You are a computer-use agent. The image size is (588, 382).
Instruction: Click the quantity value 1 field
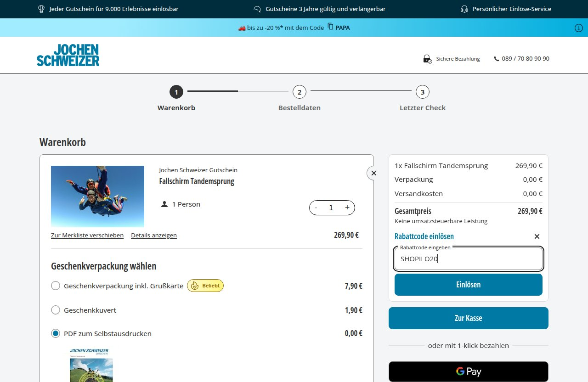[331, 208]
